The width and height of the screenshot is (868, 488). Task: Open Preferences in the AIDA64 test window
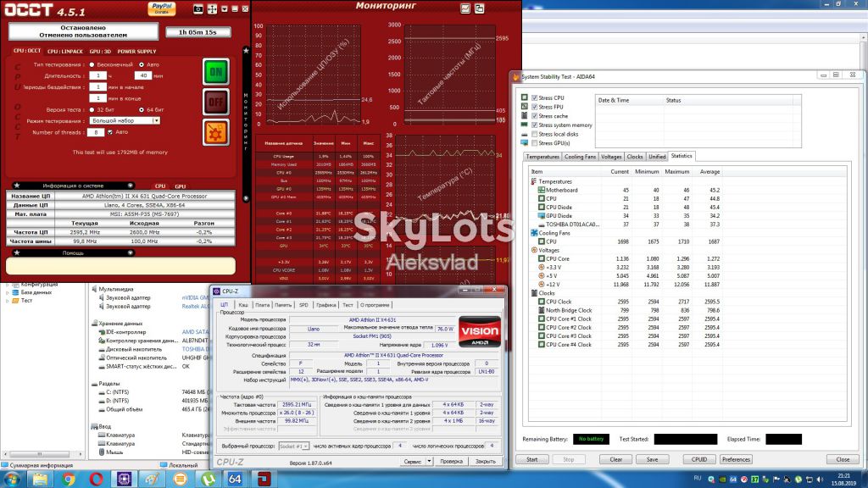pos(736,459)
